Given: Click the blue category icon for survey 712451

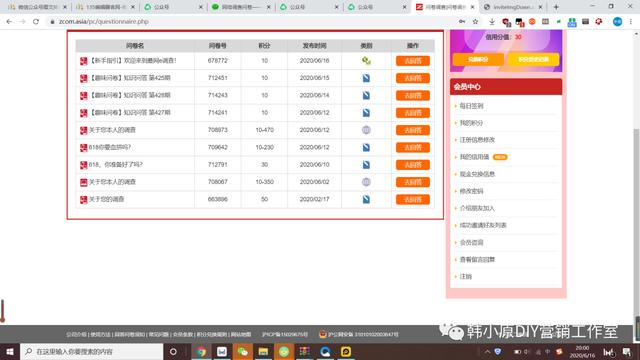Looking at the screenshot, I should (366, 78).
